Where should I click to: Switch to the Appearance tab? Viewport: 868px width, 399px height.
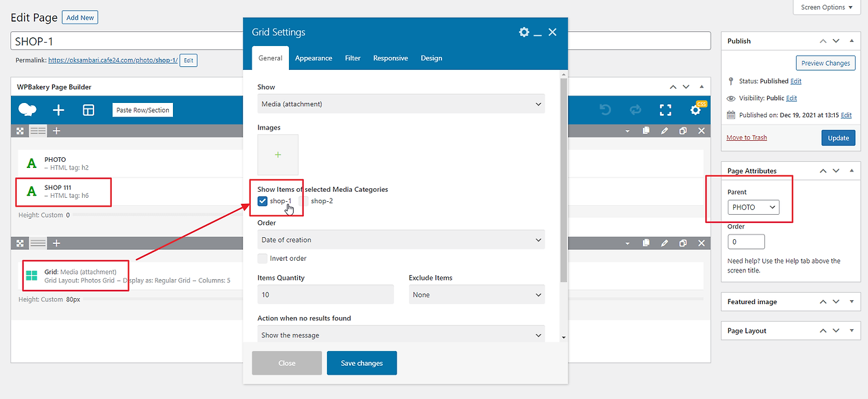point(313,58)
